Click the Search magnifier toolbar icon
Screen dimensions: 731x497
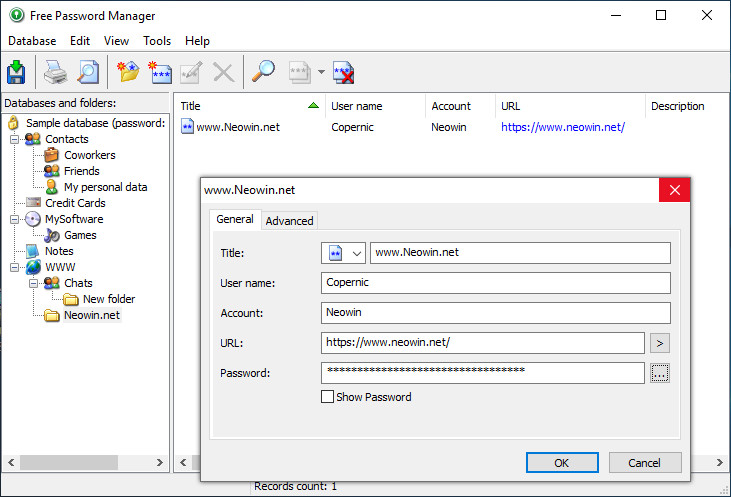pos(263,72)
